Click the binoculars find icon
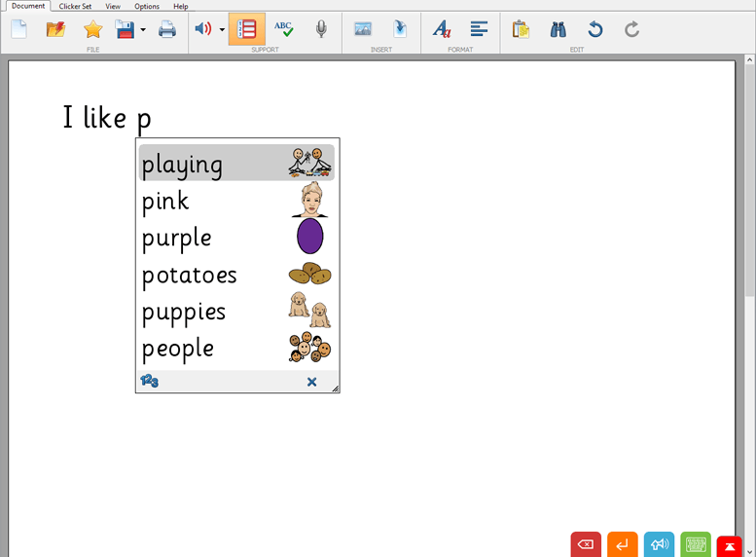Screen dimensions: 756x557 [x=558, y=29]
